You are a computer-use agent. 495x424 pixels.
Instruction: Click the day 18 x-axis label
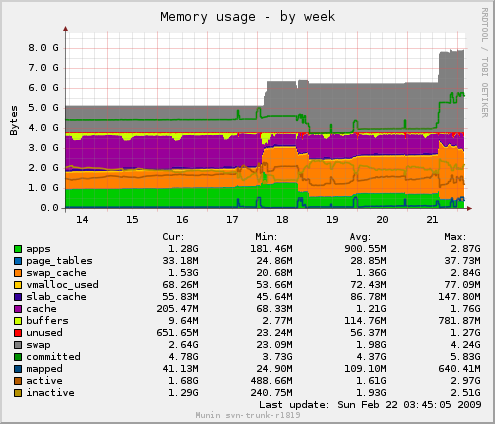point(282,220)
